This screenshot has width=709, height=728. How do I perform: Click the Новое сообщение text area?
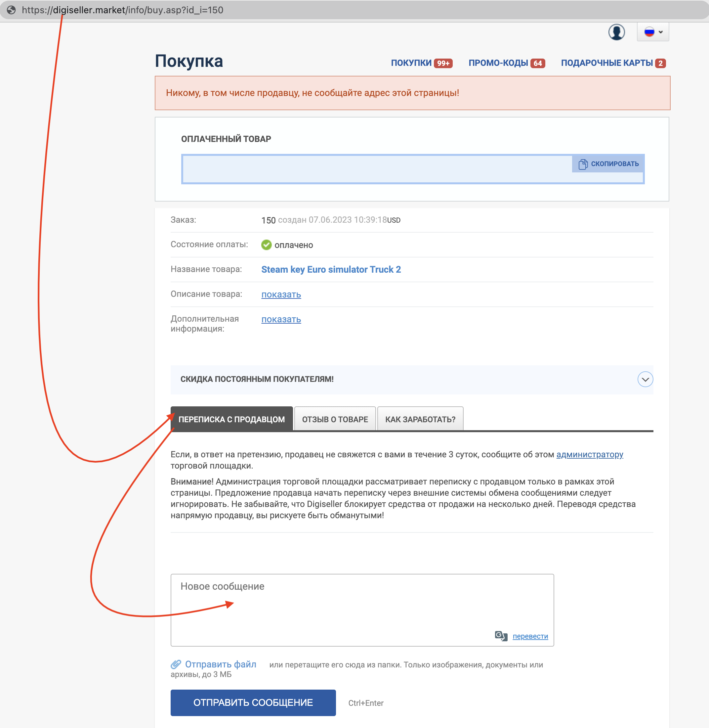pos(362,610)
